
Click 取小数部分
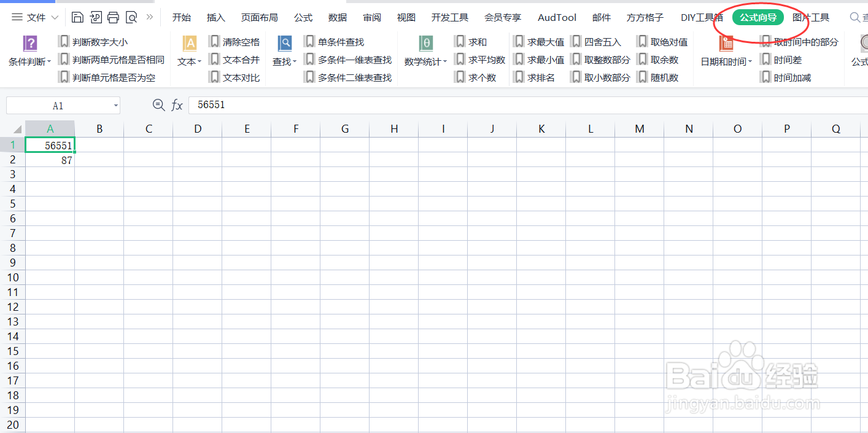600,77
